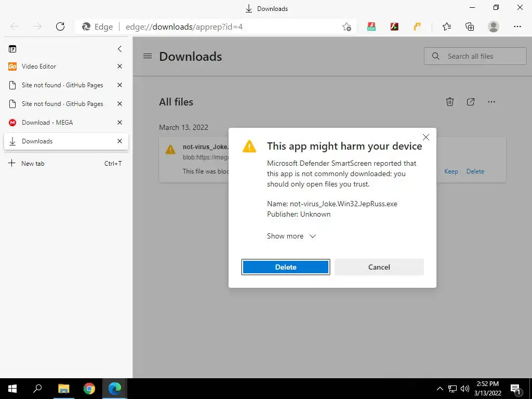Close the Downloads tab

tap(119, 141)
